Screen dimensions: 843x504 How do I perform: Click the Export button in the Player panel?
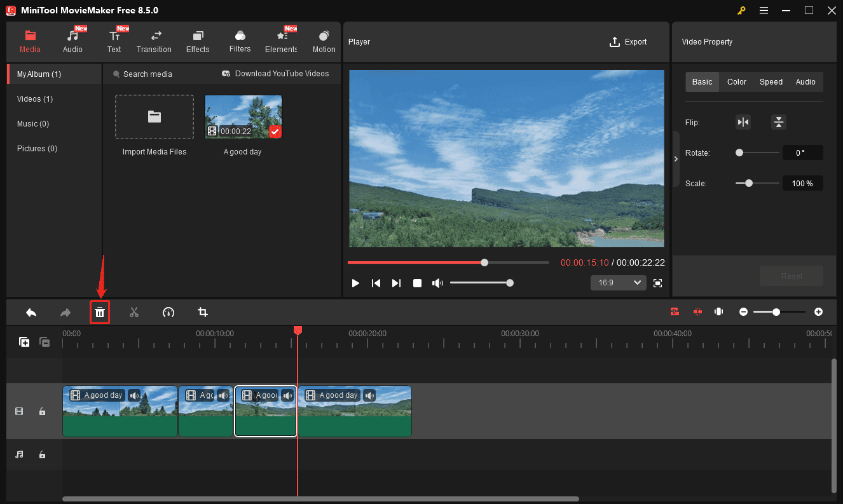pos(628,41)
